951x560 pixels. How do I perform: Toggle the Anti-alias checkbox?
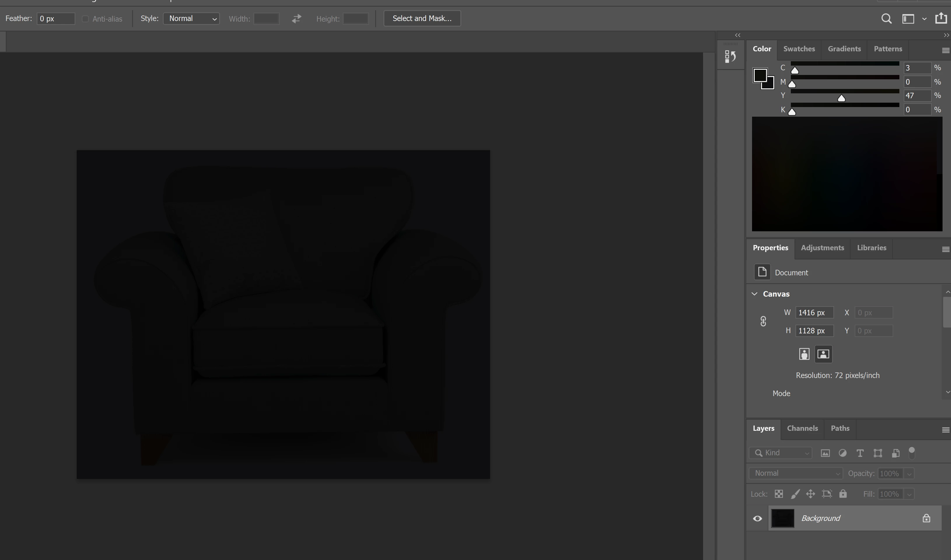click(x=85, y=19)
